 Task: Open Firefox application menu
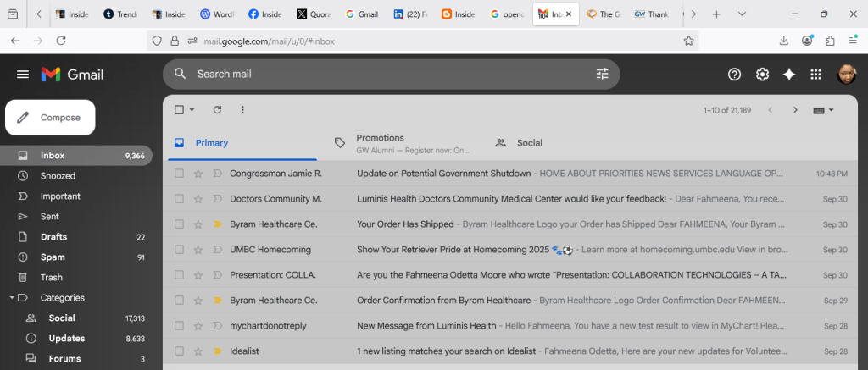point(853,41)
